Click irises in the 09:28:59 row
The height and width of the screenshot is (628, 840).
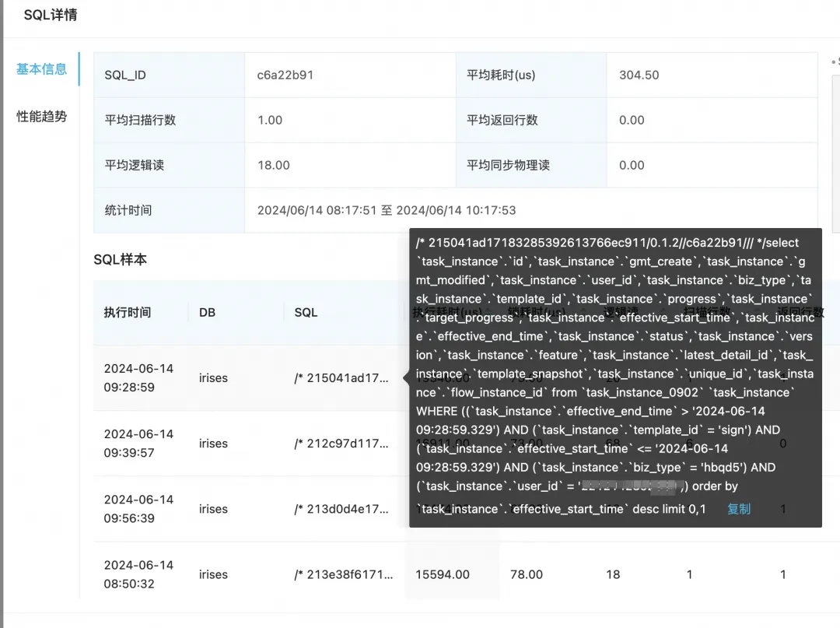(213, 377)
